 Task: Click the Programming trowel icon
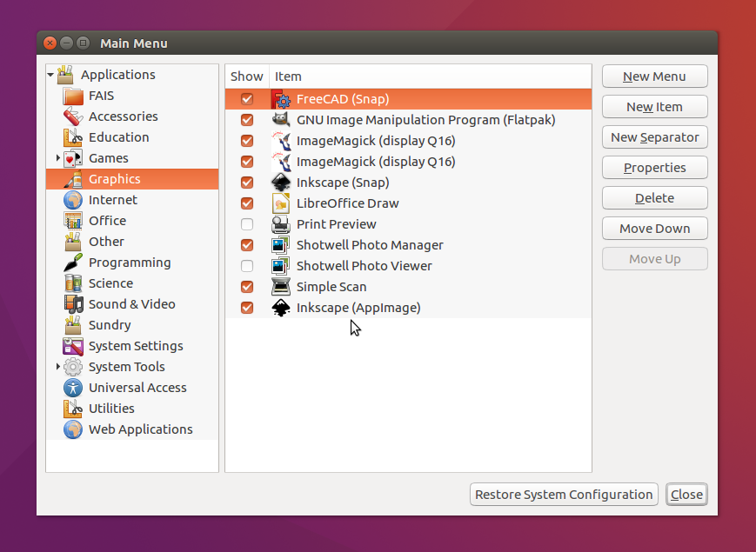click(x=73, y=263)
